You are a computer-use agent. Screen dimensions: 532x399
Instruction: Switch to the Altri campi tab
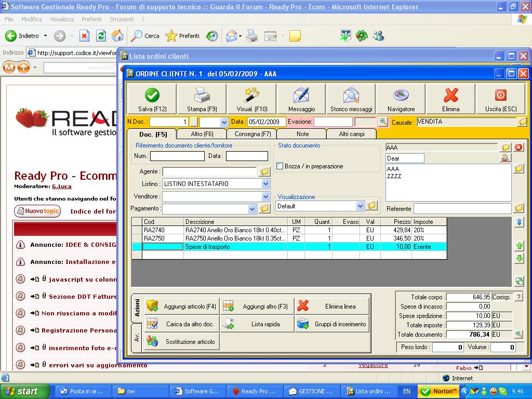coord(352,134)
